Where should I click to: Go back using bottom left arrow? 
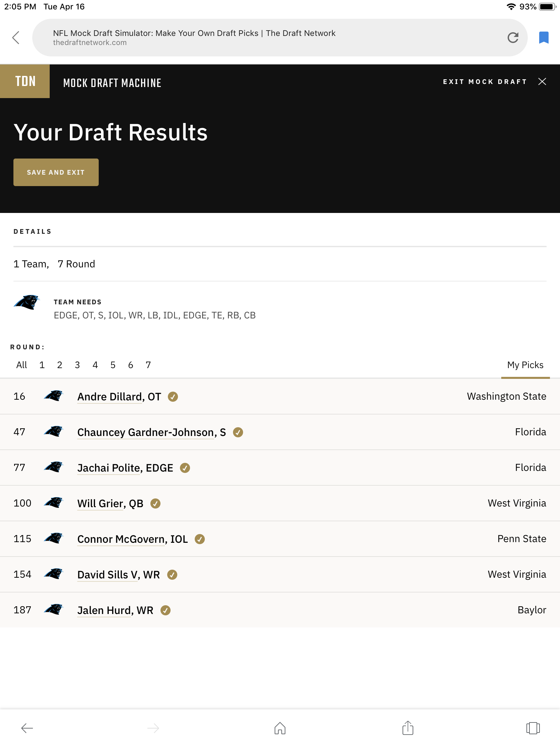(27, 728)
